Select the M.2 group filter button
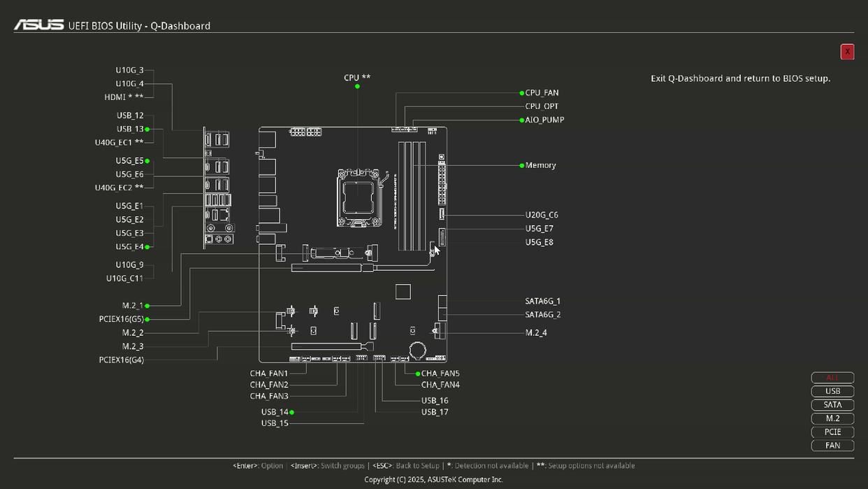This screenshot has height=489, width=868. (832, 418)
